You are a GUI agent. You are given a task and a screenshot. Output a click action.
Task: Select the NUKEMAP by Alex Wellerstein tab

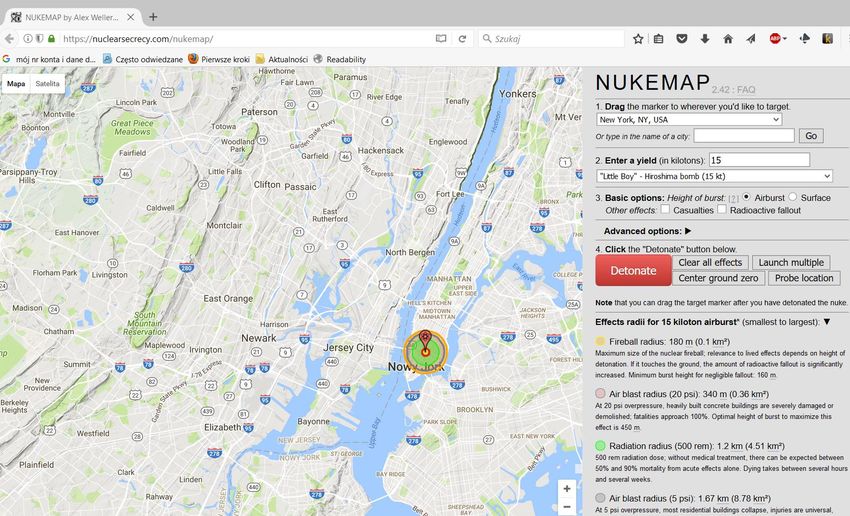73,17
